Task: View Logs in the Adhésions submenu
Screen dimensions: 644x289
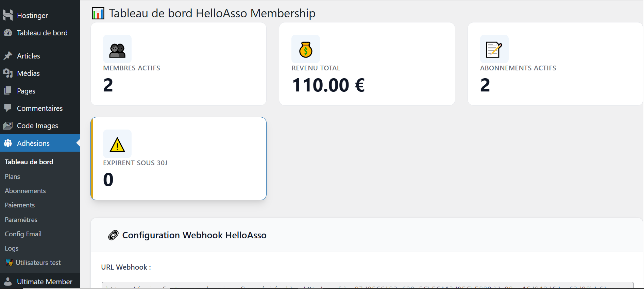Action: (12, 248)
